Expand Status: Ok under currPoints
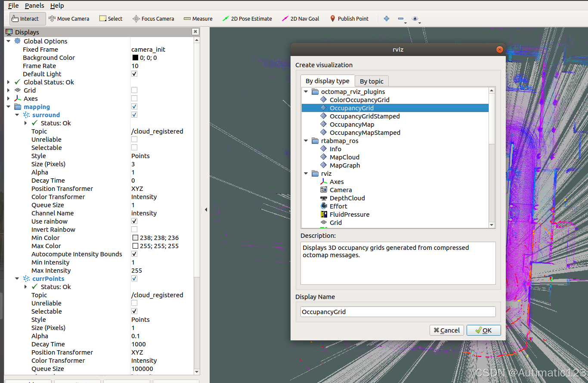588x383 pixels. click(x=25, y=286)
